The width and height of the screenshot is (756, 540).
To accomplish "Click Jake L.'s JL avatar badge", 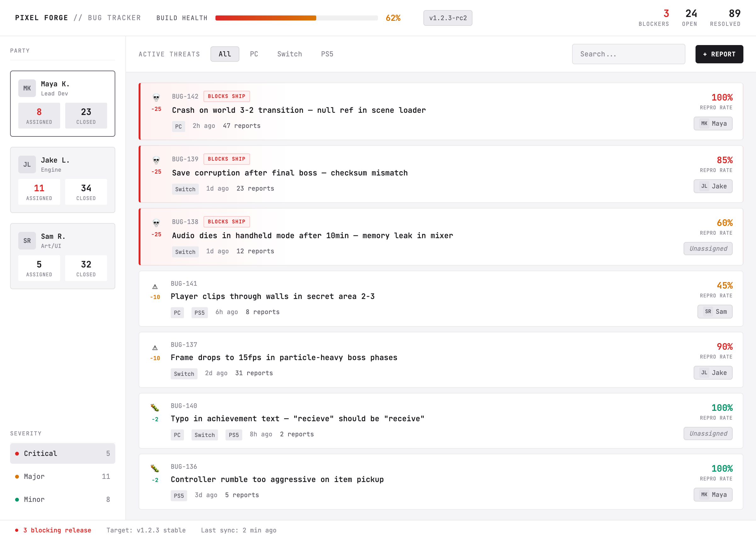I will (27, 164).
